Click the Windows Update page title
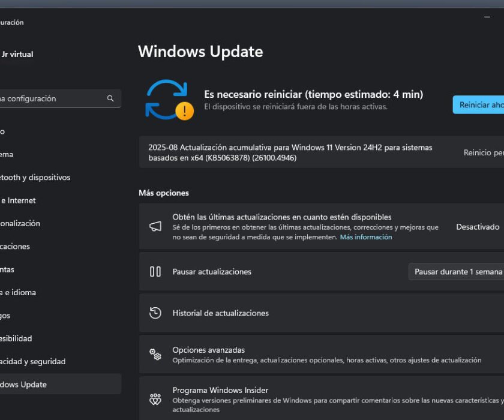This screenshot has width=504, height=420. point(200,52)
